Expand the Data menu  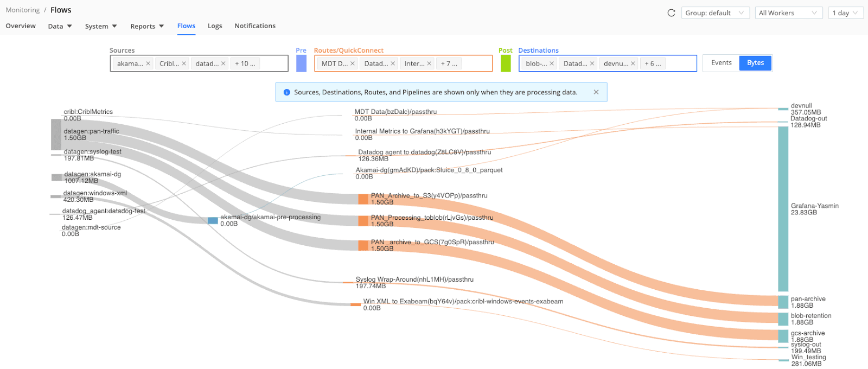pos(60,26)
